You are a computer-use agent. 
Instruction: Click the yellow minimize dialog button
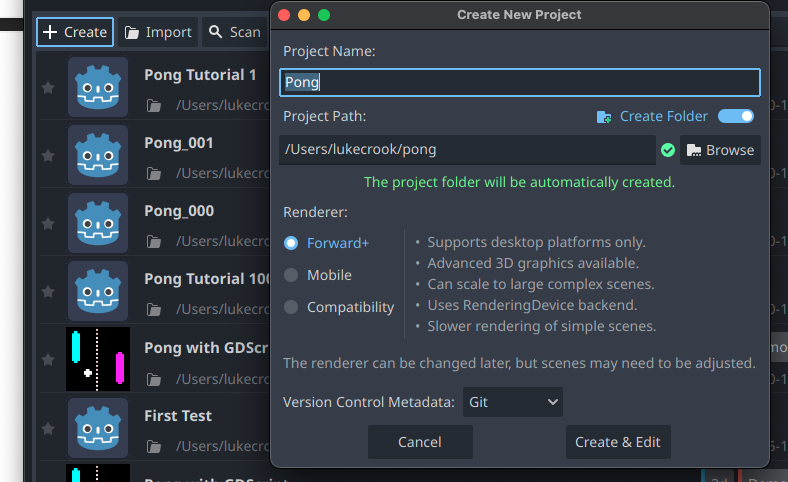click(x=304, y=15)
